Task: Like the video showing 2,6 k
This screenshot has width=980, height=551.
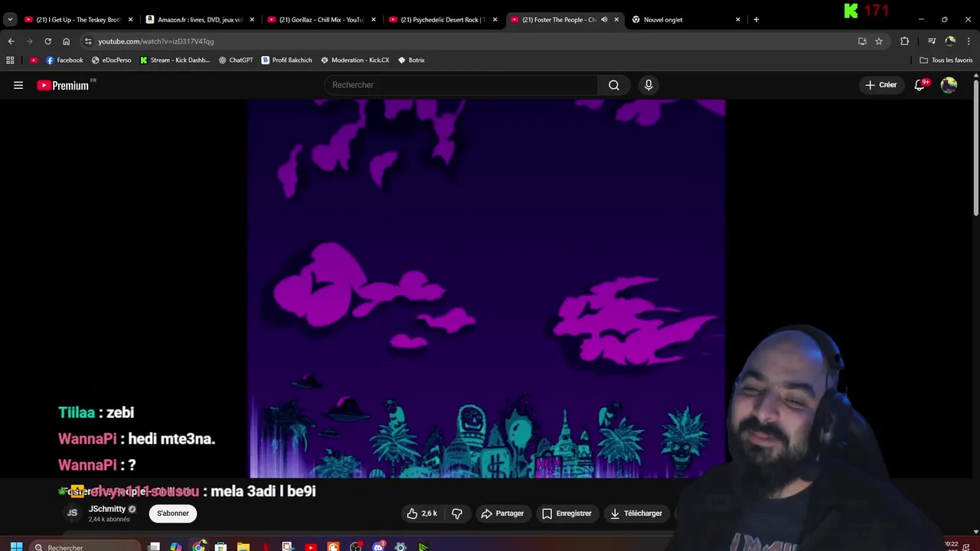Action: [x=421, y=514]
